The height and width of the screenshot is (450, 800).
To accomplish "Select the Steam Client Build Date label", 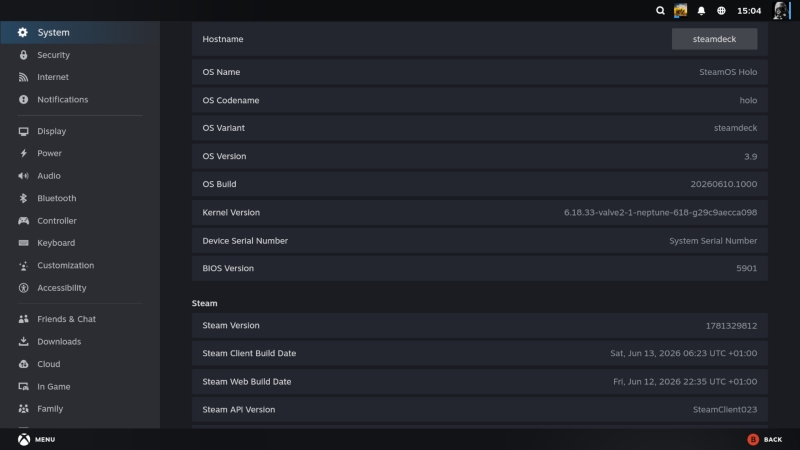I will [249, 353].
